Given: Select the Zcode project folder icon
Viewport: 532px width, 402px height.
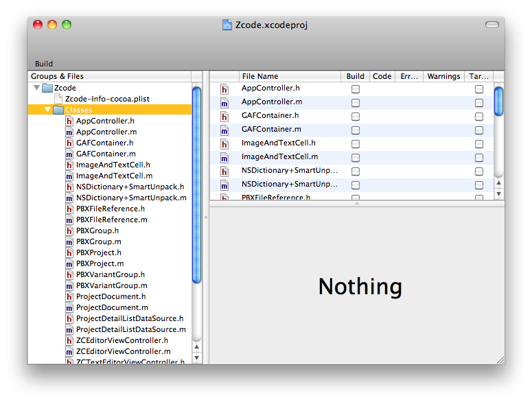Looking at the screenshot, I should [x=47, y=88].
